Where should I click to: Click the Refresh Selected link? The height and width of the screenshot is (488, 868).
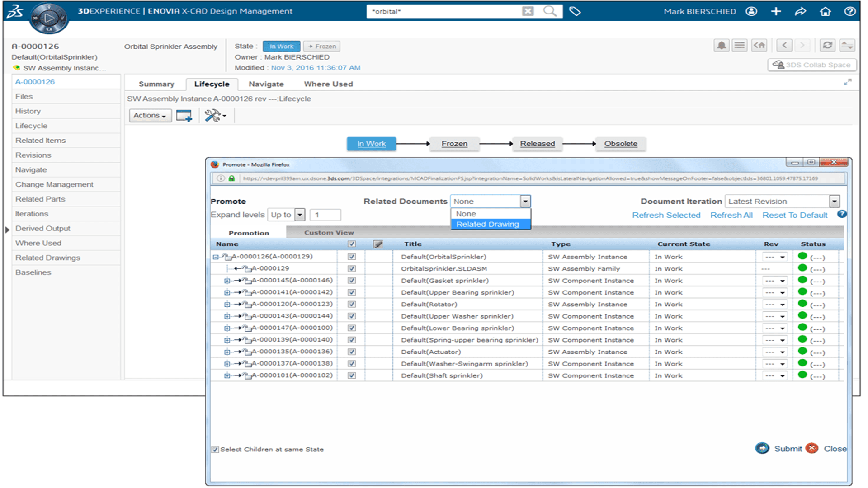click(x=666, y=216)
